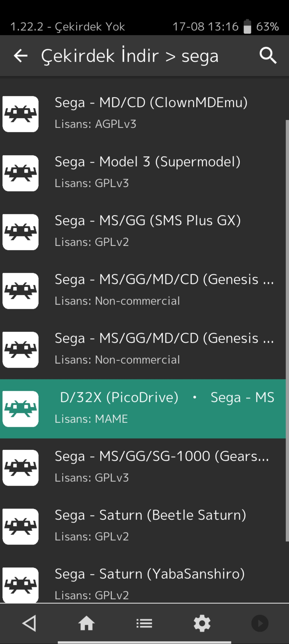Tap the Supermodel core's RetroArch icon
The image size is (289, 644).
point(20,173)
